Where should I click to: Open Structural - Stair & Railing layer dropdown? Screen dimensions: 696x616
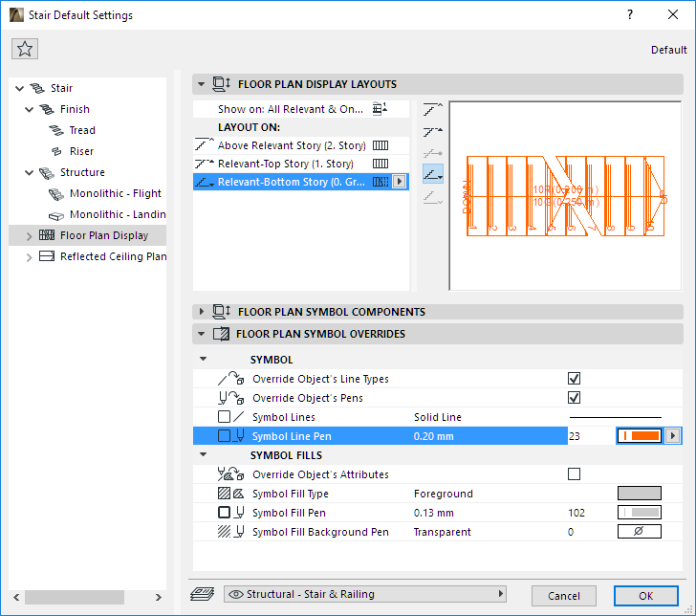(365, 594)
